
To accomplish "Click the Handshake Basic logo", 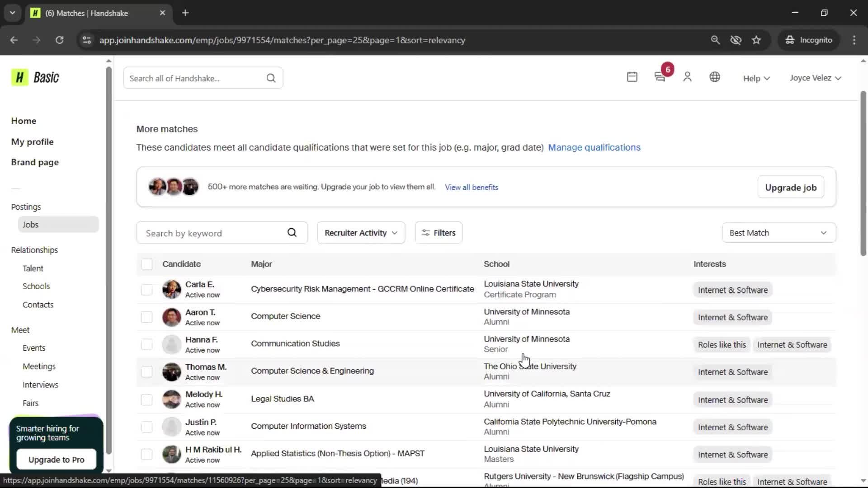I will (35, 78).
